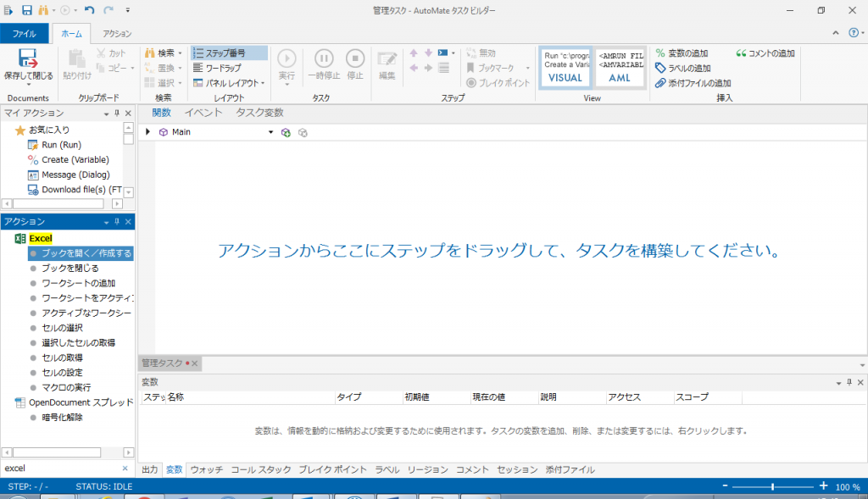The height and width of the screenshot is (499, 868).
Task: Clear the excel search filter
Action: tap(125, 468)
